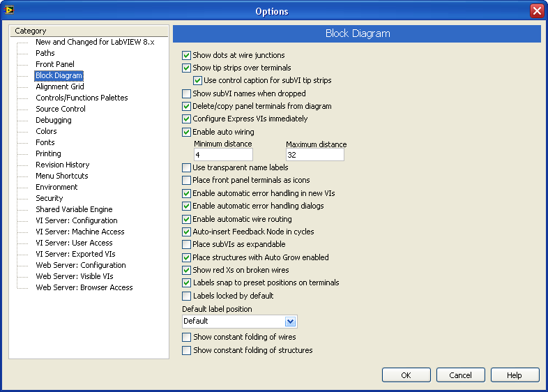Select the Fonts category
Image resolution: width=548 pixels, height=392 pixels.
[x=45, y=143]
